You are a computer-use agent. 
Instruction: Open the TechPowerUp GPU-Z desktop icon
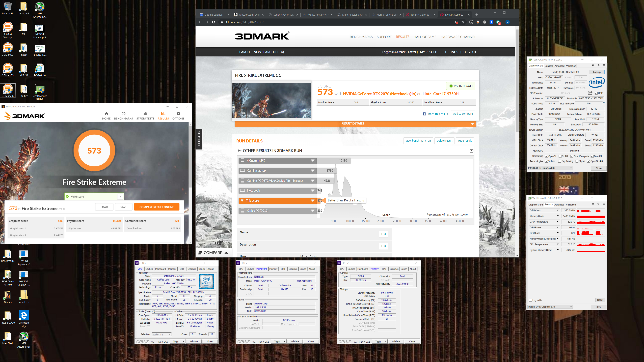[40, 93]
